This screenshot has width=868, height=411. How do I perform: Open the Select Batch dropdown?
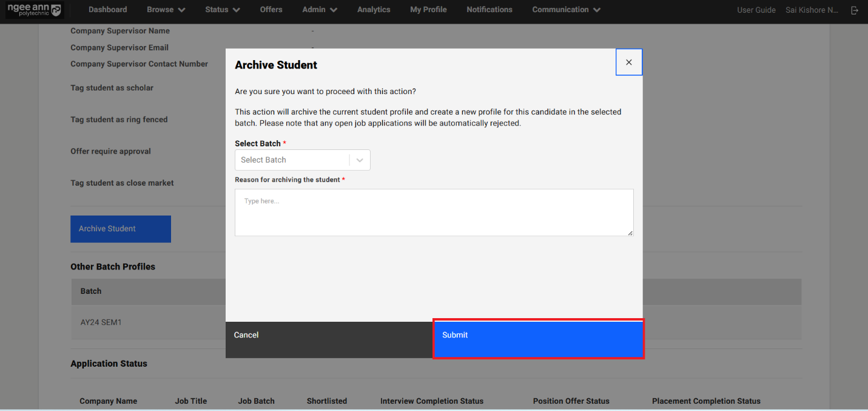292,160
